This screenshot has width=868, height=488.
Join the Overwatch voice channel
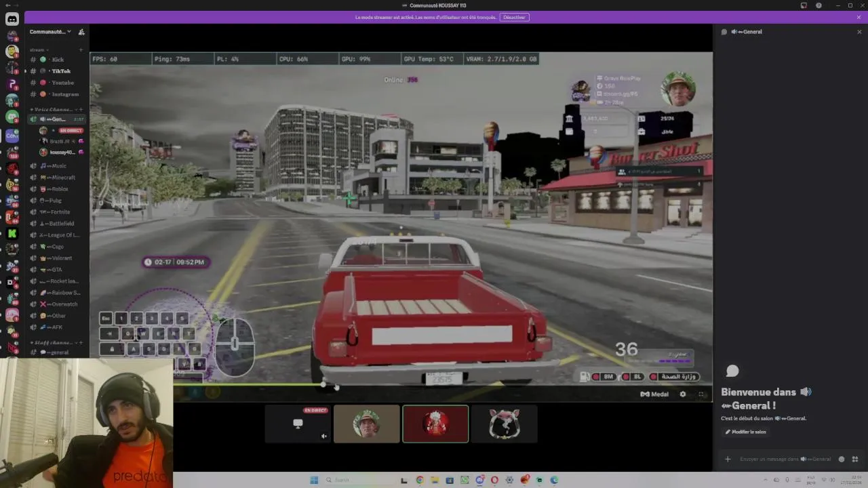[57, 304]
